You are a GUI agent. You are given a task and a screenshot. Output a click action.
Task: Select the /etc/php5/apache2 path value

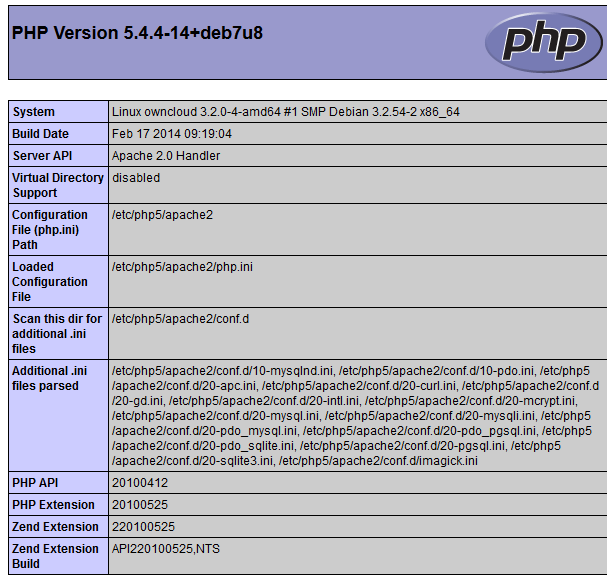163,215
